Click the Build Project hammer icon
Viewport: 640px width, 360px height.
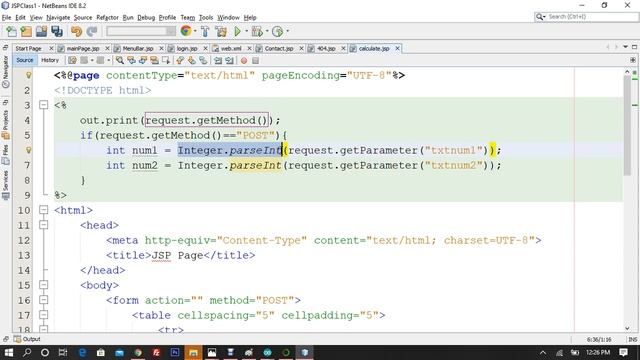[205, 31]
